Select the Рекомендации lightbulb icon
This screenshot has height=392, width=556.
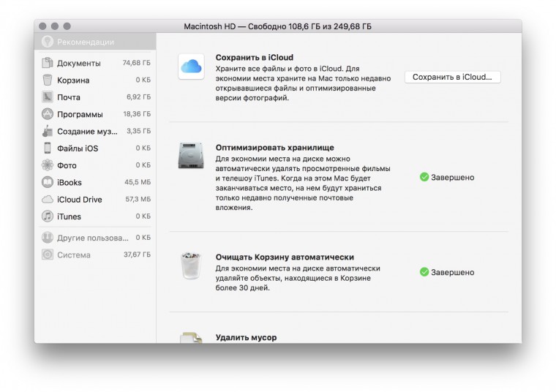tap(47, 42)
